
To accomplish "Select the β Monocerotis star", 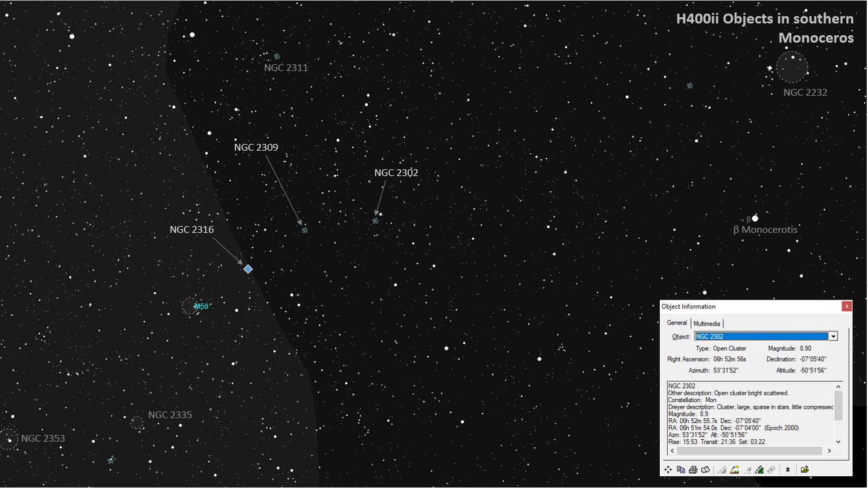I will tap(755, 218).
